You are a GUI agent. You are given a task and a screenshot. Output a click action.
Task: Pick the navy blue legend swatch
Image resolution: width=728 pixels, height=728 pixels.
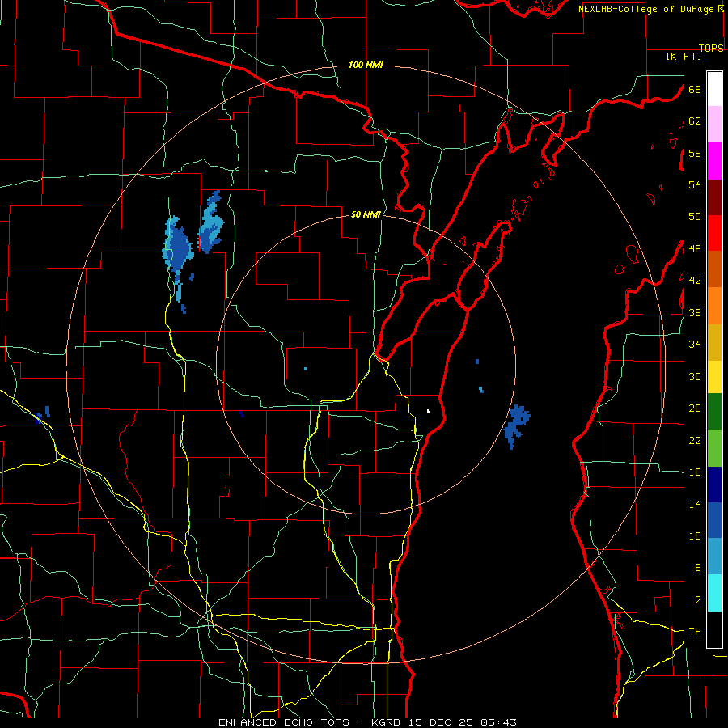coord(714,485)
